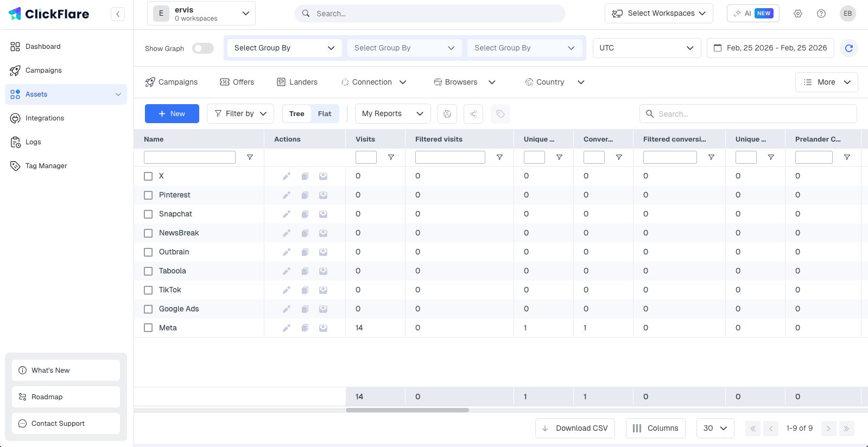Open the help question mark icon
Viewport: 868px width, 447px height.
coord(821,14)
